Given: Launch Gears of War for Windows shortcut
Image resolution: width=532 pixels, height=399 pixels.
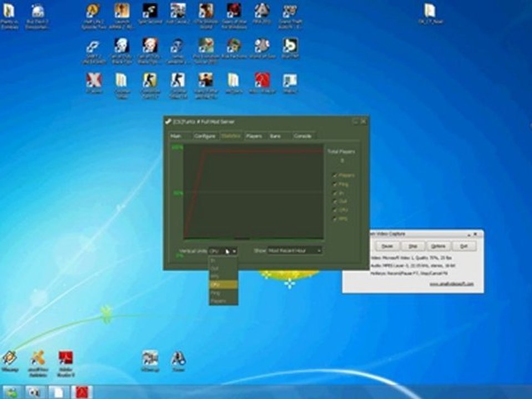Looking at the screenshot, I should [234, 16].
